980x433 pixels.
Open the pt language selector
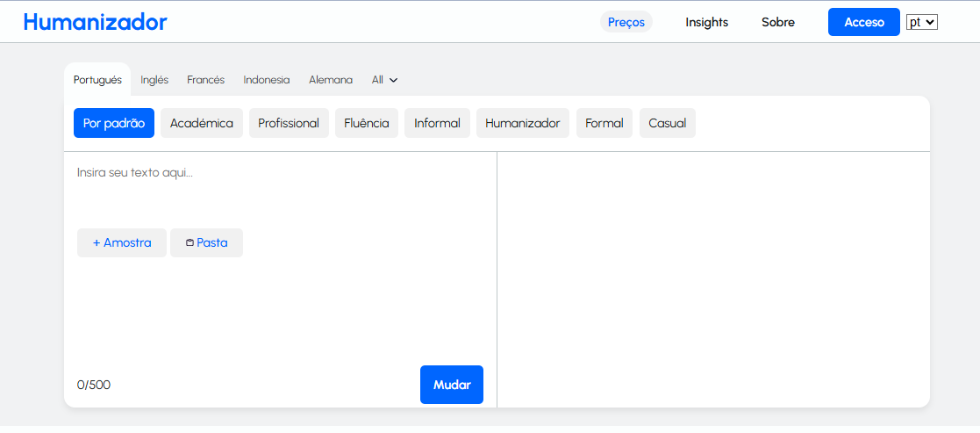[x=921, y=22]
